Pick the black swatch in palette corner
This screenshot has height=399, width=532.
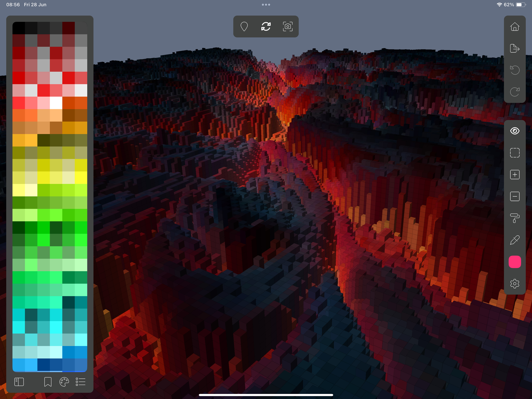(19, 28)
